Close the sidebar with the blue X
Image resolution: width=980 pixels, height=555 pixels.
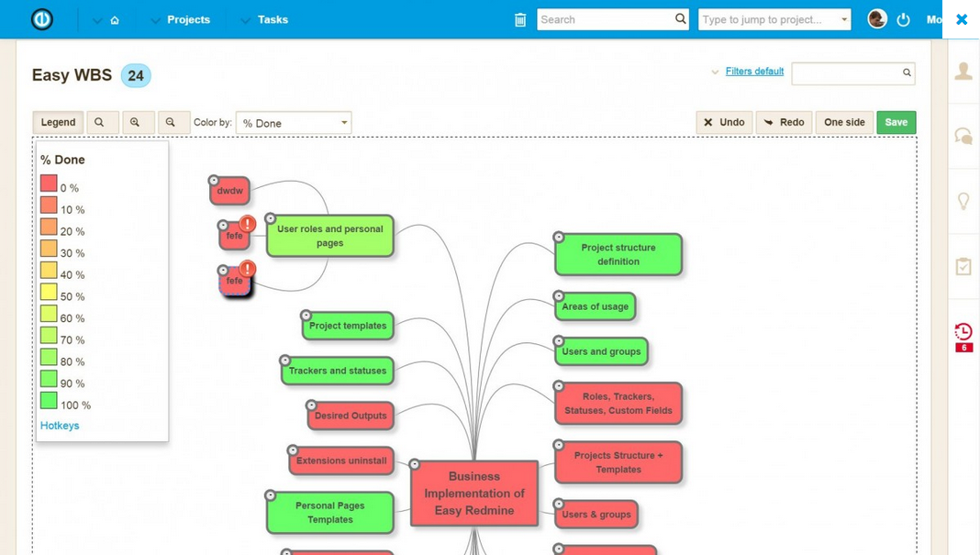pos(962,19)
